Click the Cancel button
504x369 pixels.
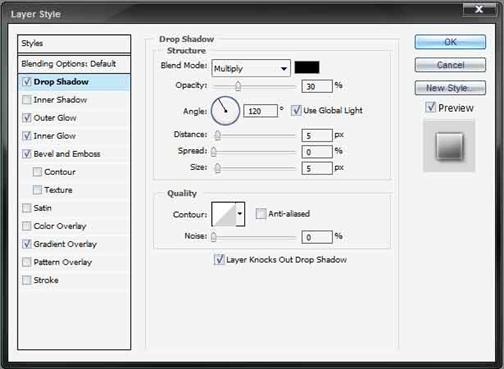[x=450, y=65]
